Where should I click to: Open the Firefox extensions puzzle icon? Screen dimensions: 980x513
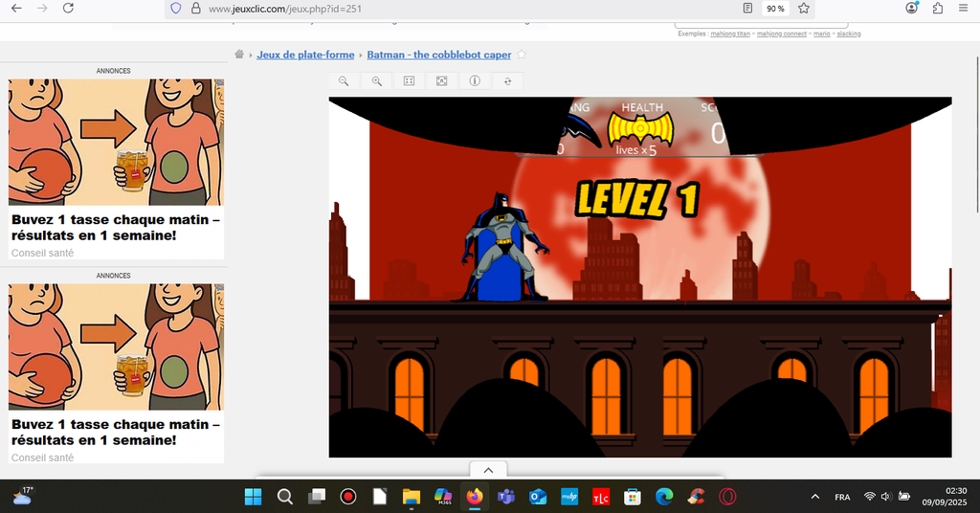click(938, 9)
